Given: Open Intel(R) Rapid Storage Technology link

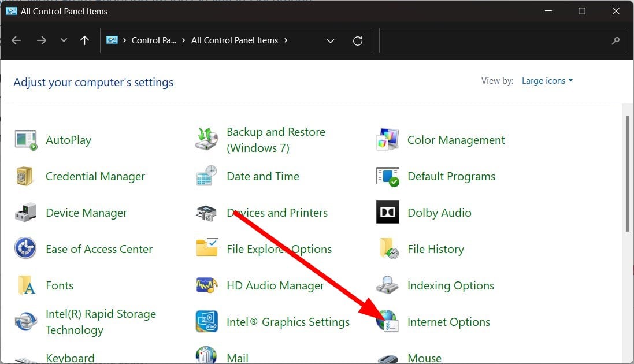Looking at the screenshot, I should 101,322.
